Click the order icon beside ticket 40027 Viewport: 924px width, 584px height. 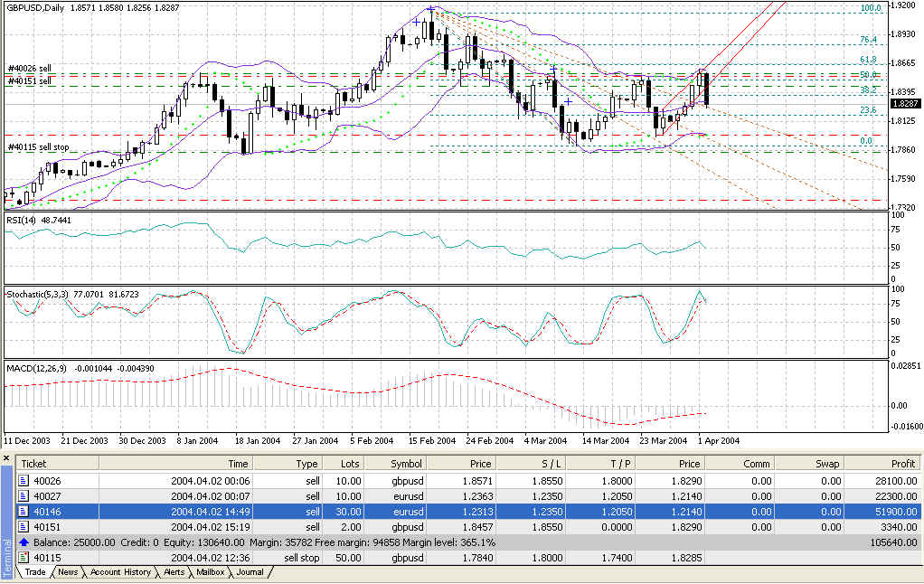point(24,495)
